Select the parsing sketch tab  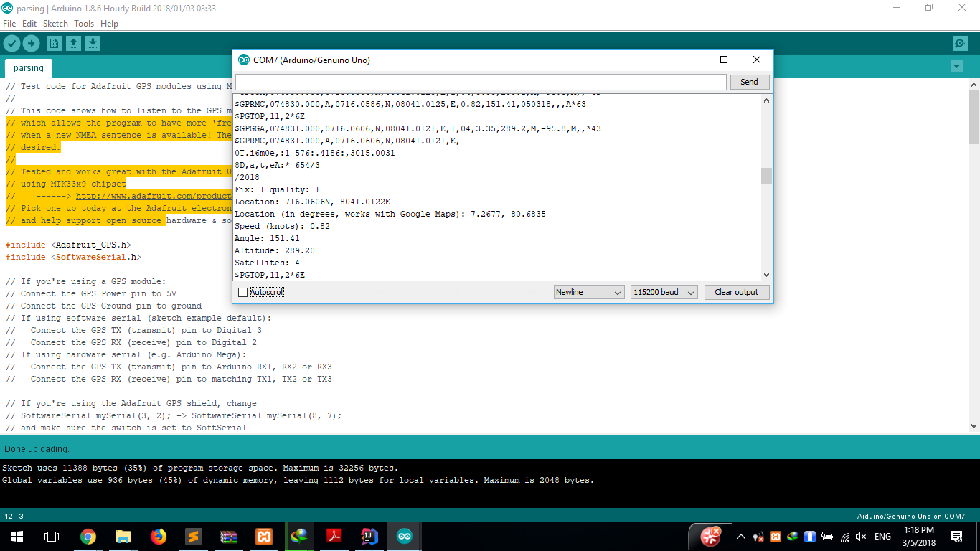click(x=29, y=68)
